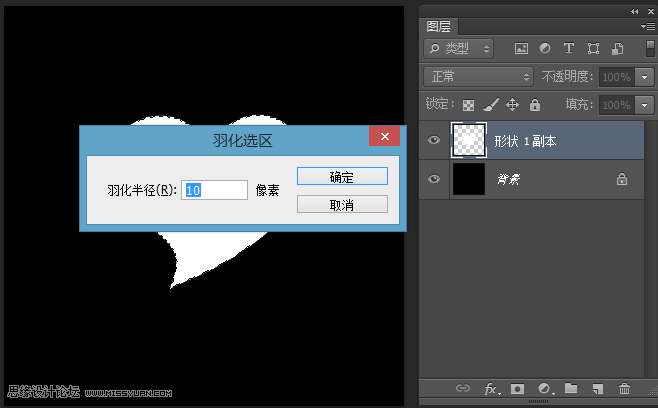Click the 不透明度 100% value field

coord(617,77)
